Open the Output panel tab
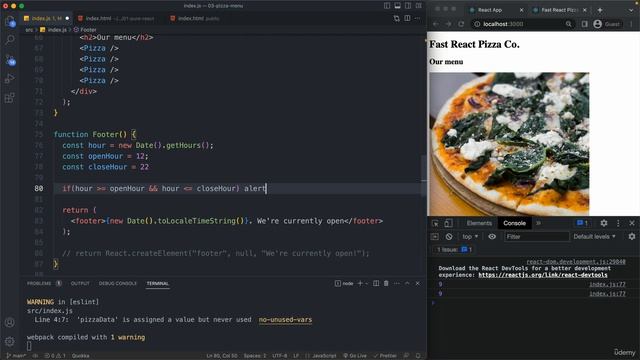640x360 pixels. (80, 283)
